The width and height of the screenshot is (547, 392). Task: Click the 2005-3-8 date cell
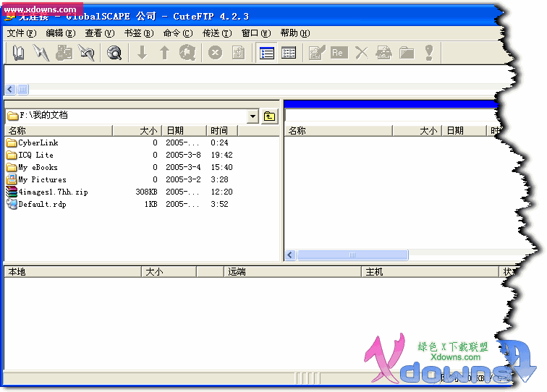[184, 155]
